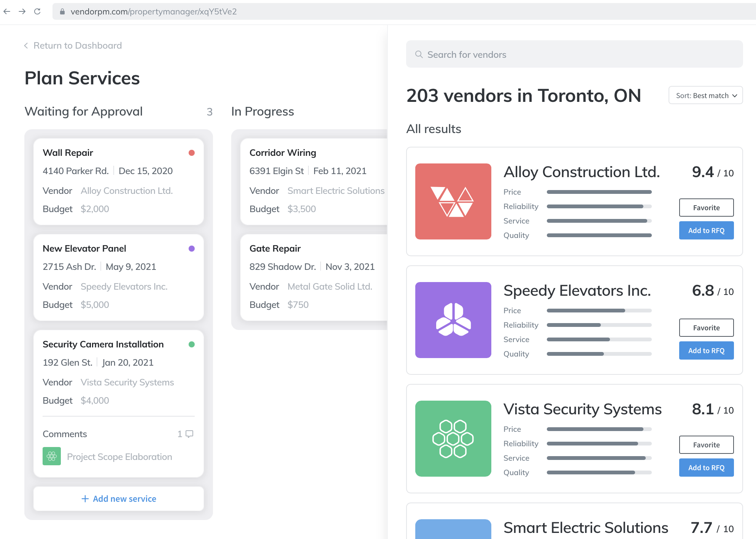Image resolution: width=756 pixels, height=539 pixels.
Task: Open the Security Camera Installation card title
Action: [103, 344]
